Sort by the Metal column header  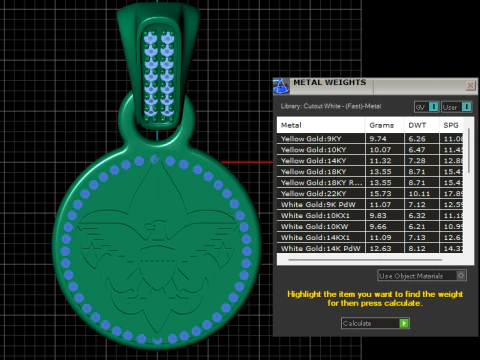click(321, 125)
